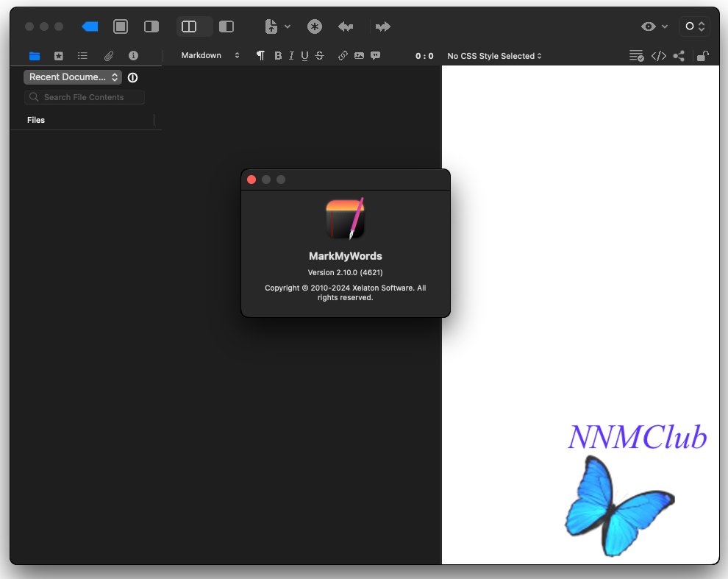The height and width of the screenshot is (579, 728).
Task: Toggle the lock icon in format bar
Action: point(703,56)
